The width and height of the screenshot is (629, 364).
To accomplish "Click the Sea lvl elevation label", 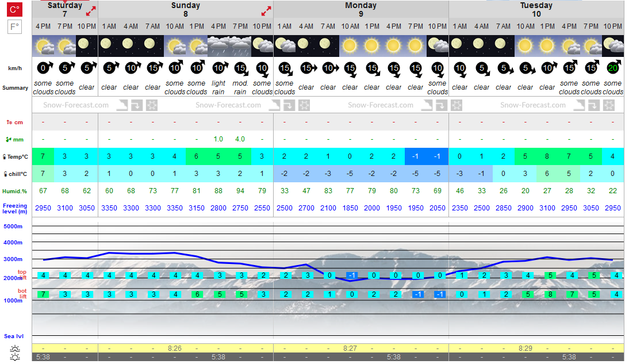I will pyautogui.click(x=14, y=336).
